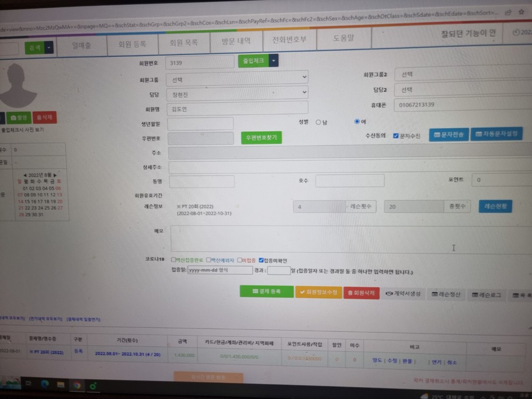This screenshot has width=532, height=399.
Task: Bookmark this page with the star icon
Action: [522, 12]
